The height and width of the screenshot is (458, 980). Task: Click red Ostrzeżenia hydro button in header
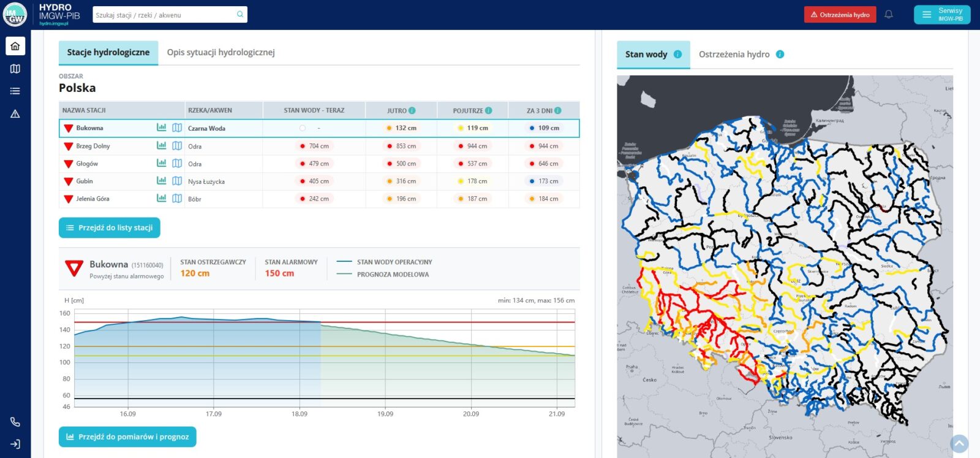coord(840,15)
